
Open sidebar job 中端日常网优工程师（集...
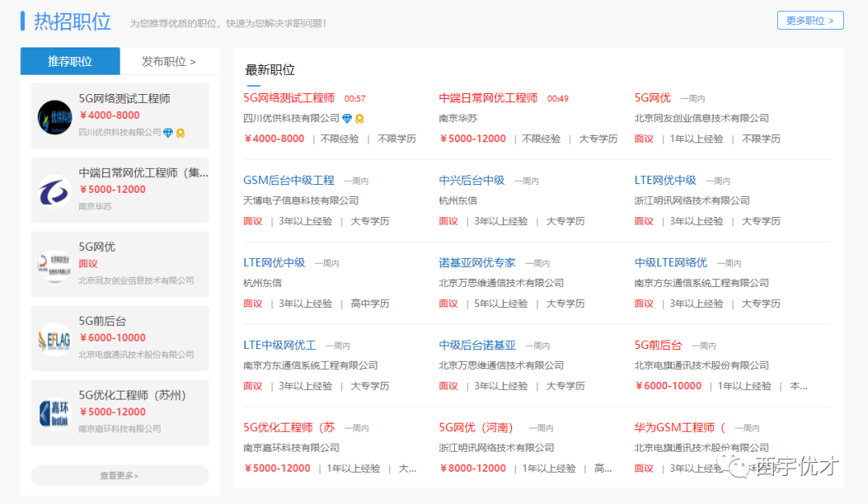click(143, 173)
